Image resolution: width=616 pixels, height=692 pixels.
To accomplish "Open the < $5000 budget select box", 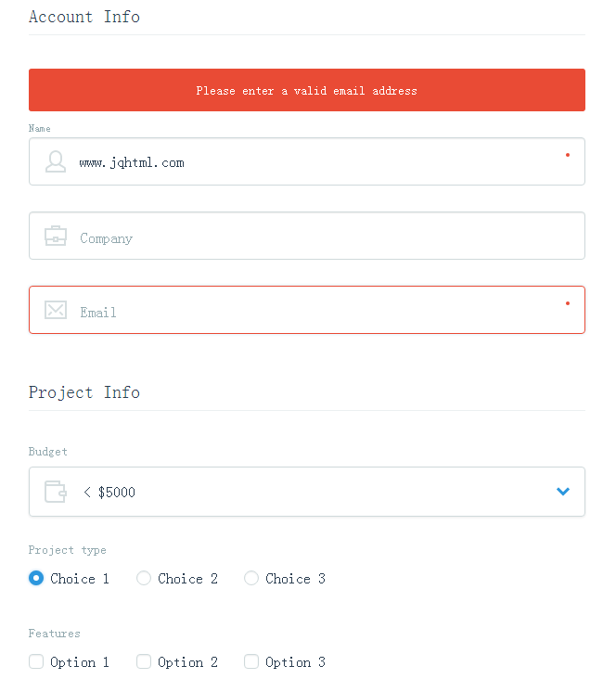I will coord(307,492).
